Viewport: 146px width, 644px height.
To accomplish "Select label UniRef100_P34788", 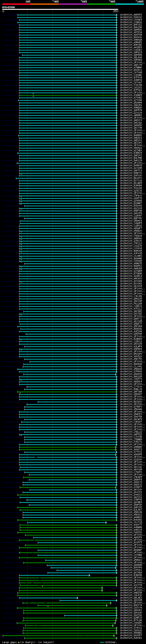I will point(131,85).
